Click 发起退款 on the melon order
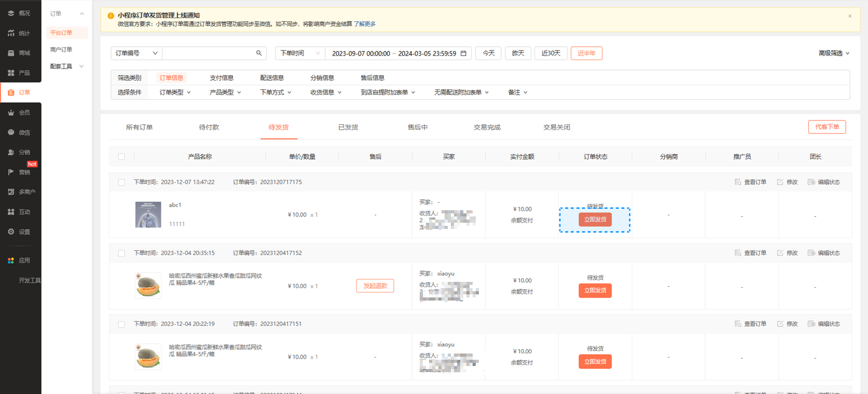The height and width of the screenshot is (394, 868). tap(375, 286)
